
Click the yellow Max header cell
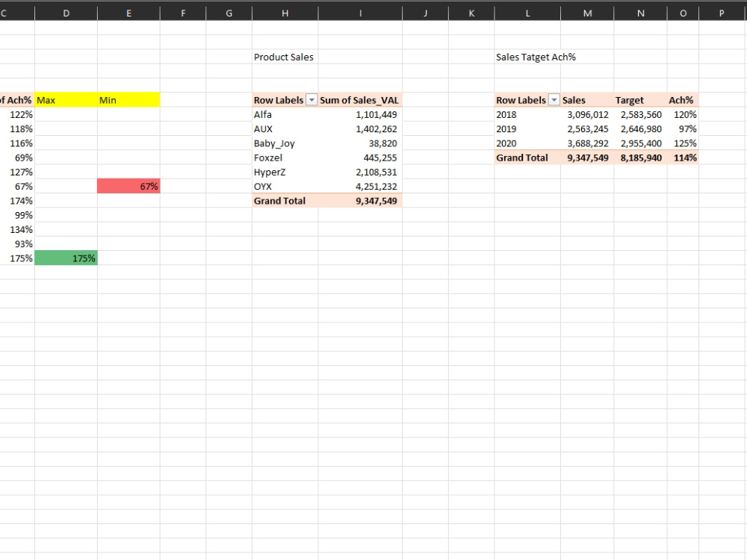66,100
